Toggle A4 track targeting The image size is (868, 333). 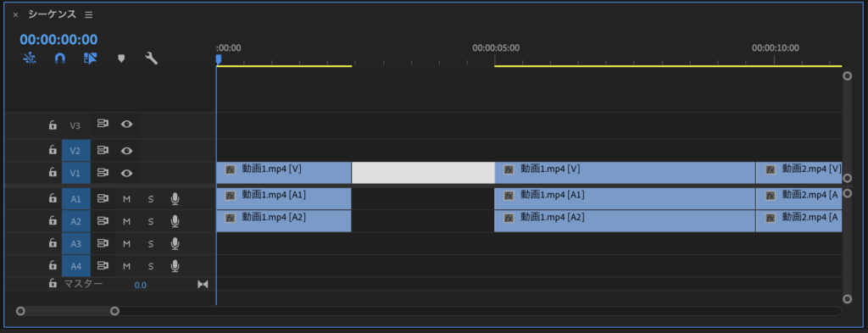(75, 265)
